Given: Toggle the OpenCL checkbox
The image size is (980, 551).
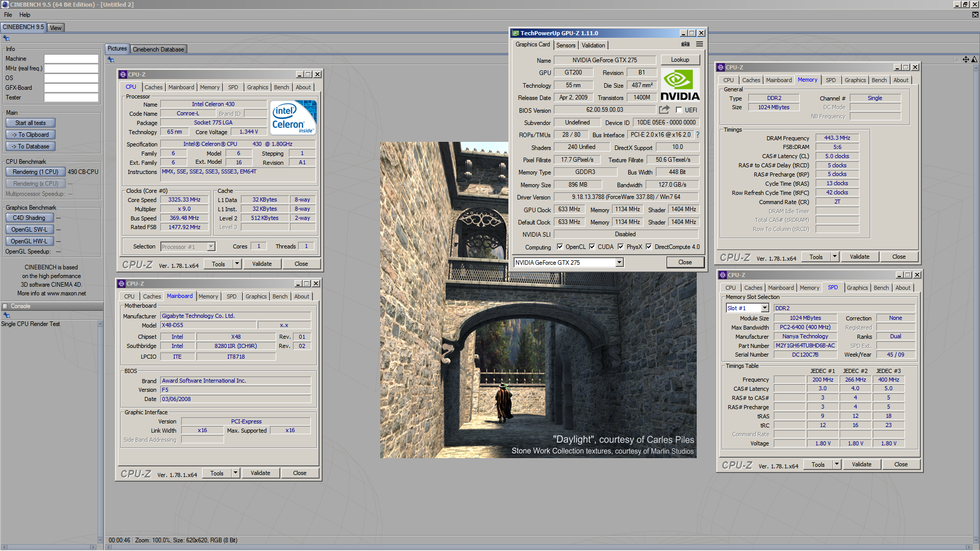Looking at the screenshot, I should (560, 247).
